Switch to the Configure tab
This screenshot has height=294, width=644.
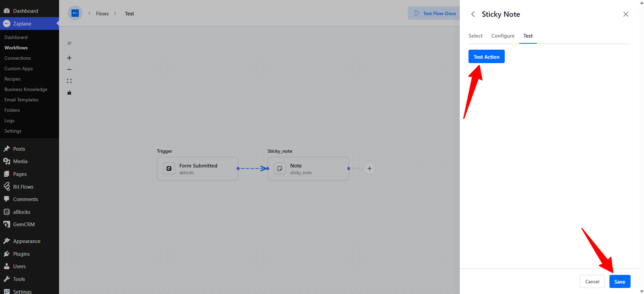pyautogui.click(x=503, y=36)
